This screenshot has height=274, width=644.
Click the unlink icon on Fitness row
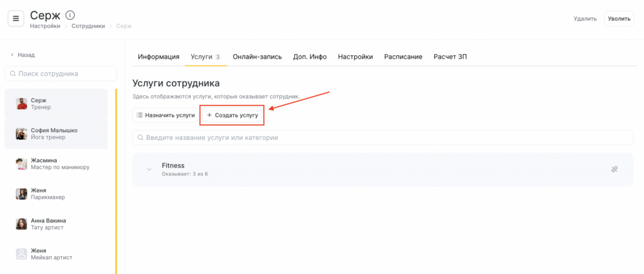click(x=614, y=169)
